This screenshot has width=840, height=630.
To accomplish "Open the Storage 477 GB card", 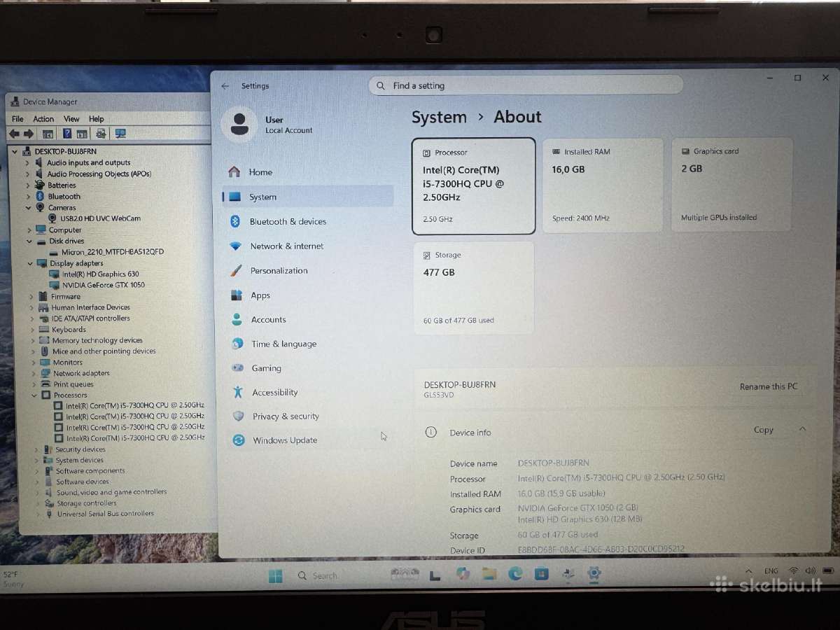I will pos(474,288).
